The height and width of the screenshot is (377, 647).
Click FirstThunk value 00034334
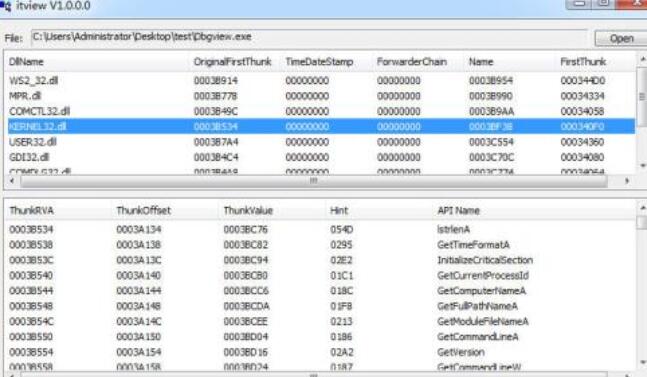pos(582,96)
